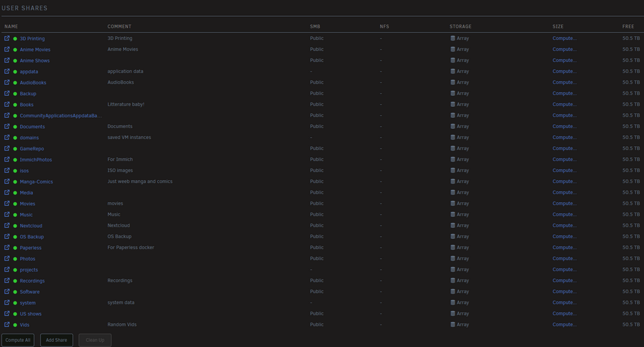The width and height of the screenshot is (644, 347).
Task: Click the STORAGE column header
Action: coord(460,26)
